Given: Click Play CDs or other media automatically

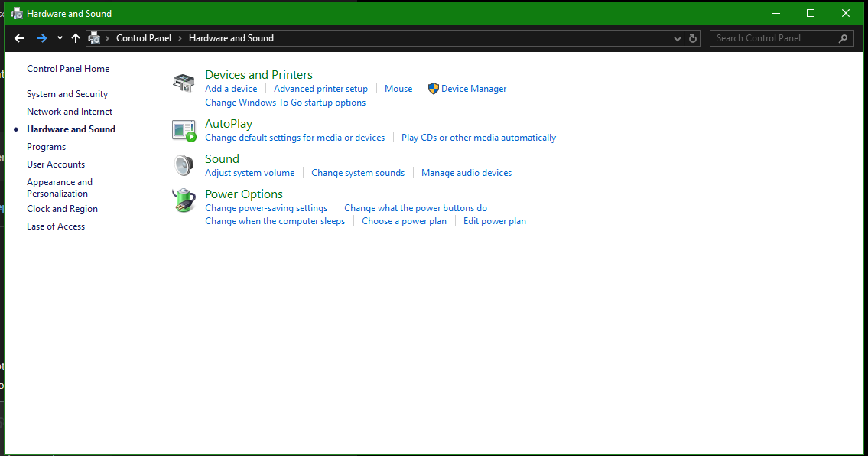Looking at the screenshot, I should pyautogui.click(x=479, y=138).
